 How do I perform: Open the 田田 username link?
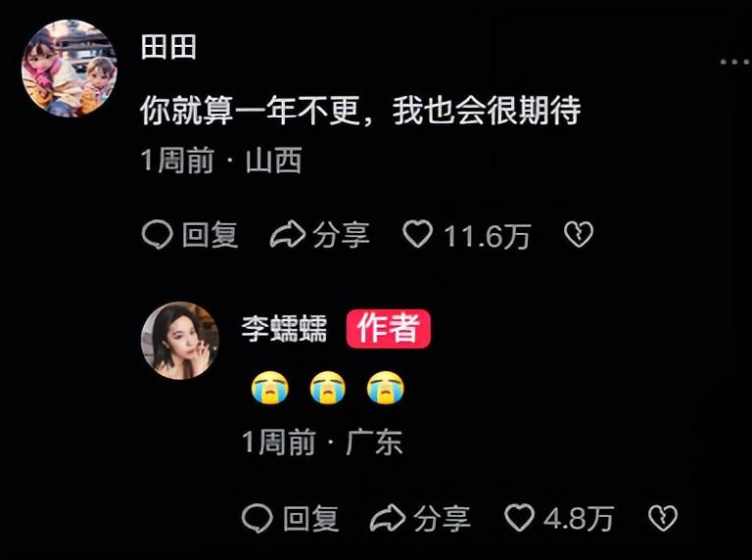tap(168, 47)
